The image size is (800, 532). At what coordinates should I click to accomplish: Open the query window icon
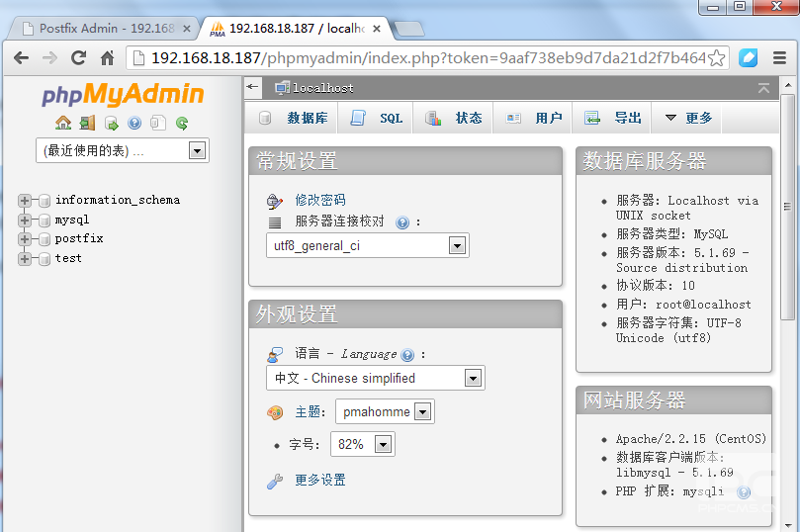(111, 123)
